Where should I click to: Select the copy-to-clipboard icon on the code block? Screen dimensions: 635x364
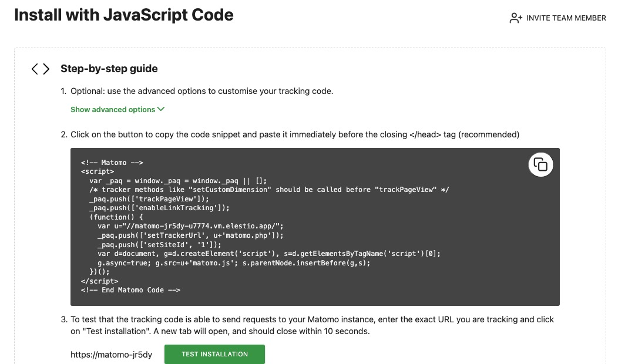[540, 164]
